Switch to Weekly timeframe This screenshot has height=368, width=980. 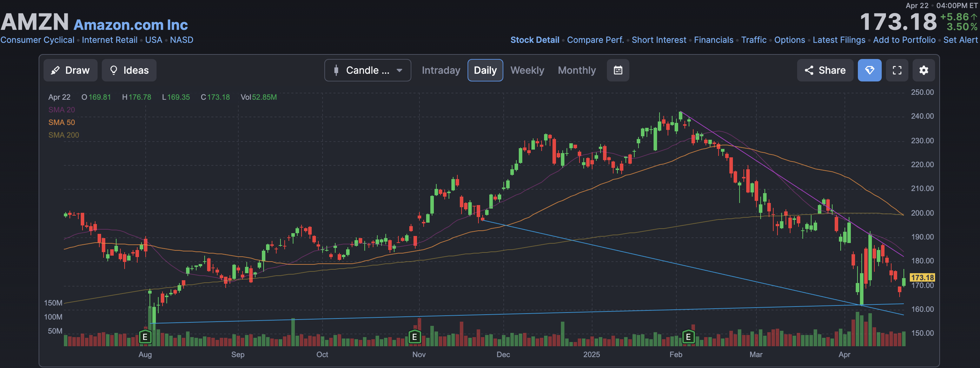527,70
